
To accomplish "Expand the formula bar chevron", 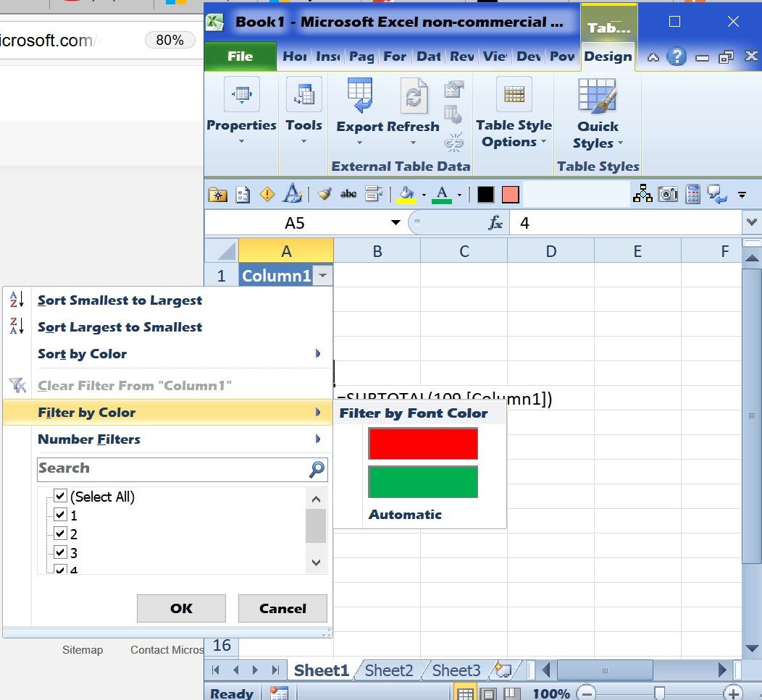I will (x=752, y=222).
